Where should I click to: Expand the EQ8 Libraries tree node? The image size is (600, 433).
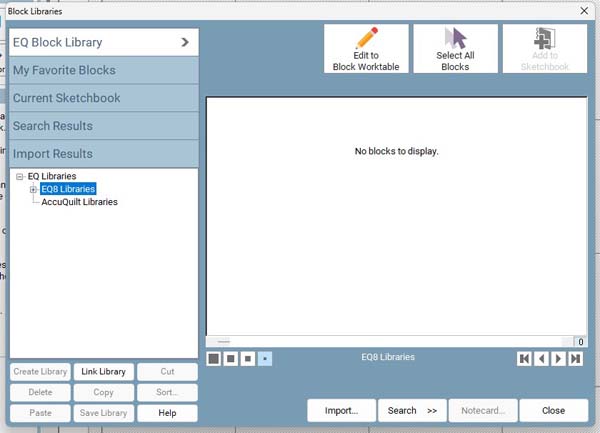33,189
